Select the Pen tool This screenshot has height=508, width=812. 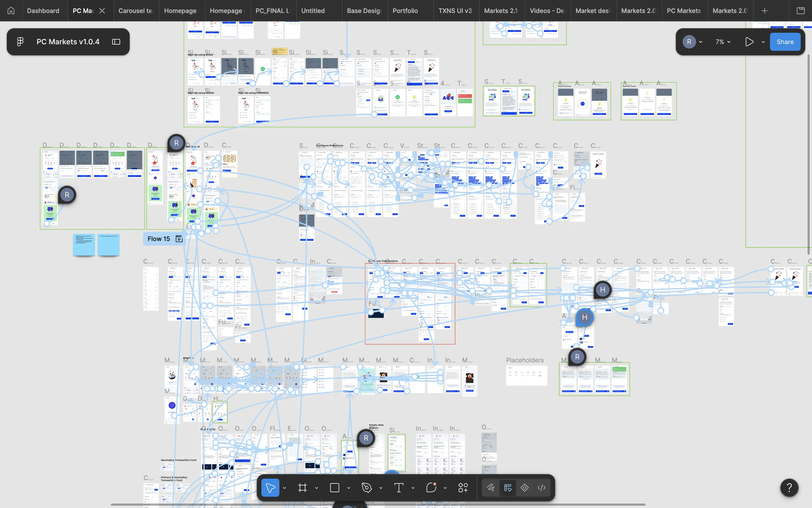coord(367,487)
